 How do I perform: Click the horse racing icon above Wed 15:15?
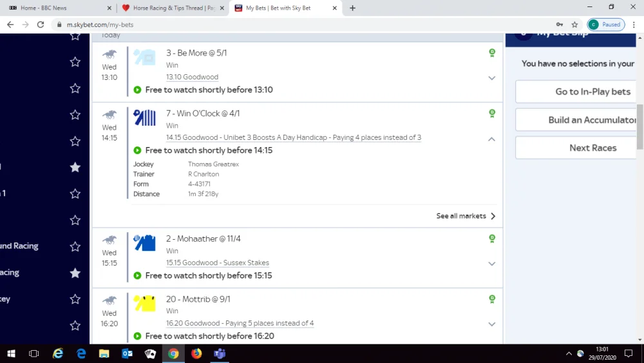pyautogui.click(x=109, y=240)
